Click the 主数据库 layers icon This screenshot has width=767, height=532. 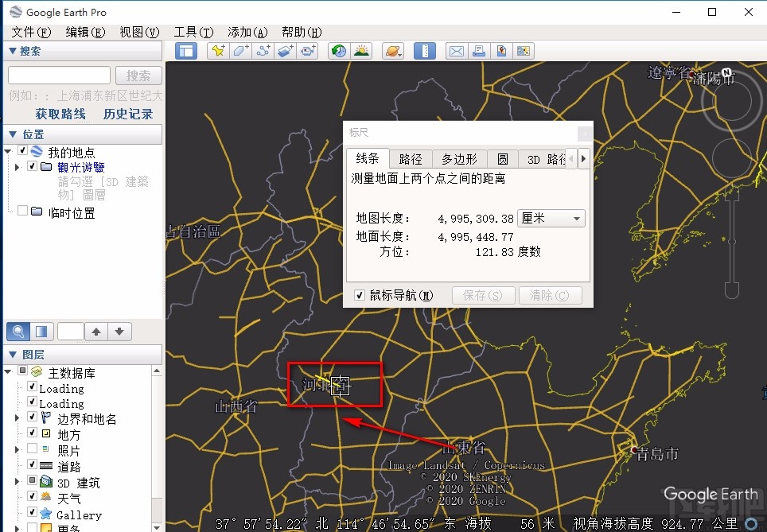37,372
